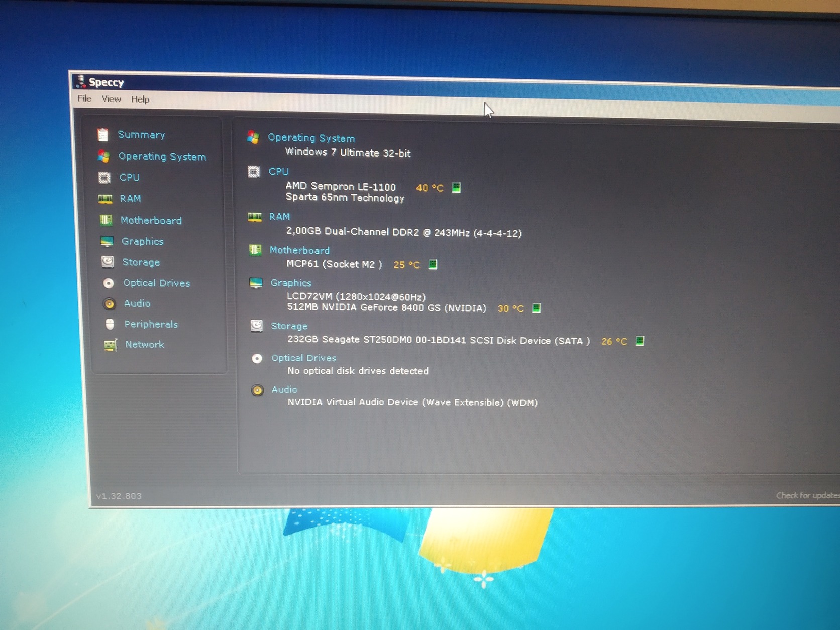The width and height of the screenshot is (840, 630).
Task: Open the Help menu
Action: pos(140,99)
